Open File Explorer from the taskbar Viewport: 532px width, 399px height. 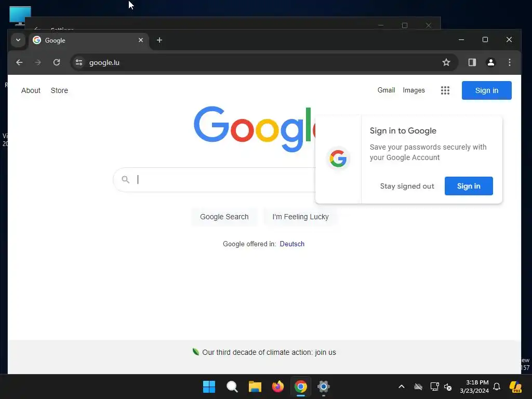pos(255,387)
